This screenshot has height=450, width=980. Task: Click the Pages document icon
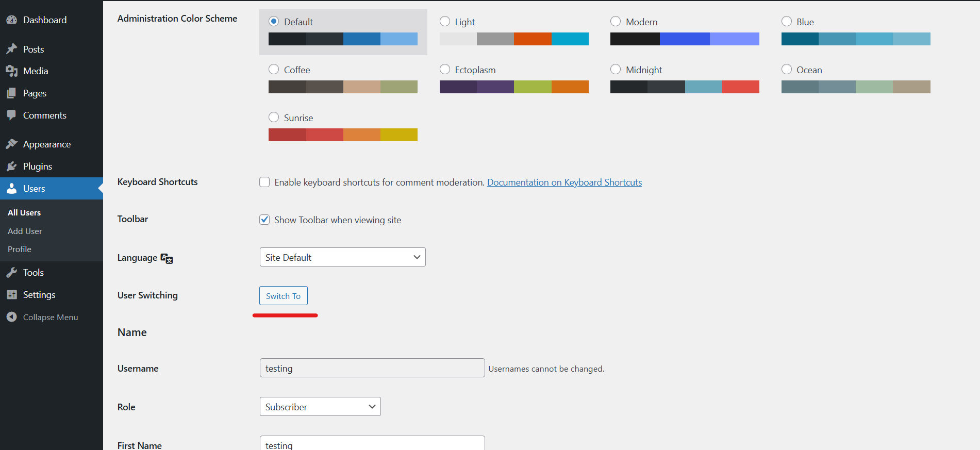tap(12, 93)
